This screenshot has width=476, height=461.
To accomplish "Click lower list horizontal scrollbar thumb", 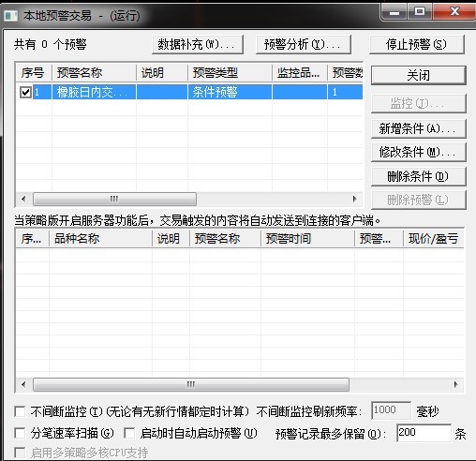I will pos(191,384).
